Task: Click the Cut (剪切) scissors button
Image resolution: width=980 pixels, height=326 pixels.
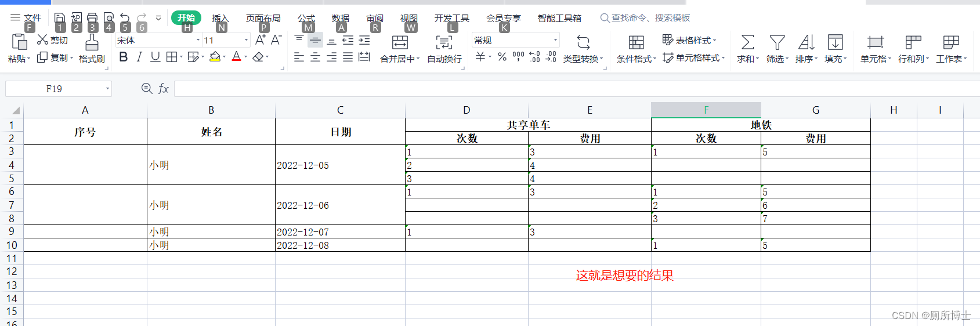Action: point(53,40)
